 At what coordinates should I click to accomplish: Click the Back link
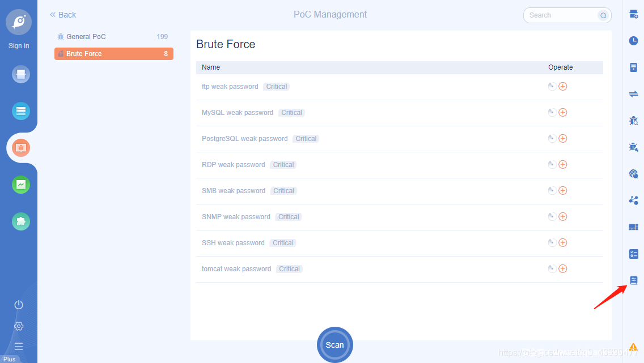click(63, 15)
